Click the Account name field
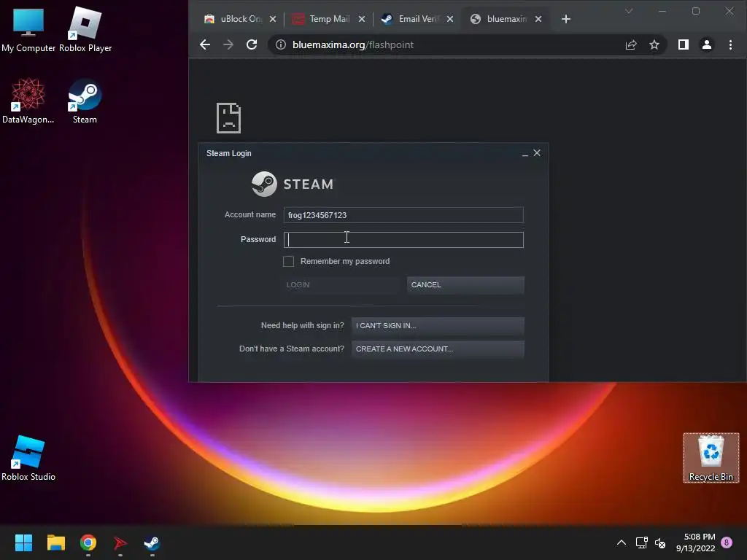This screenshot has width=747, height=560. pos(403,215)
